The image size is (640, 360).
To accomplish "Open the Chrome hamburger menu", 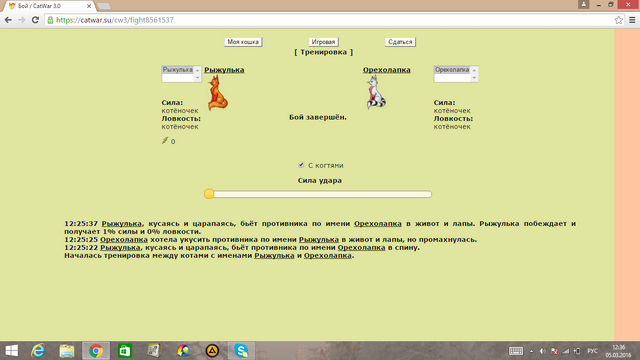I will point(632,20).
